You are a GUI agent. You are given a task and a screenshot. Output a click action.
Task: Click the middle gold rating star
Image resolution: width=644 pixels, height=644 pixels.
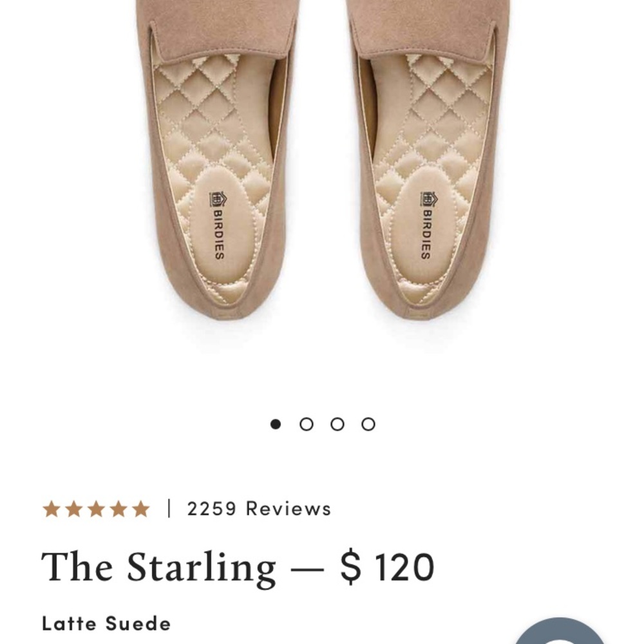[x=96, y=509]
